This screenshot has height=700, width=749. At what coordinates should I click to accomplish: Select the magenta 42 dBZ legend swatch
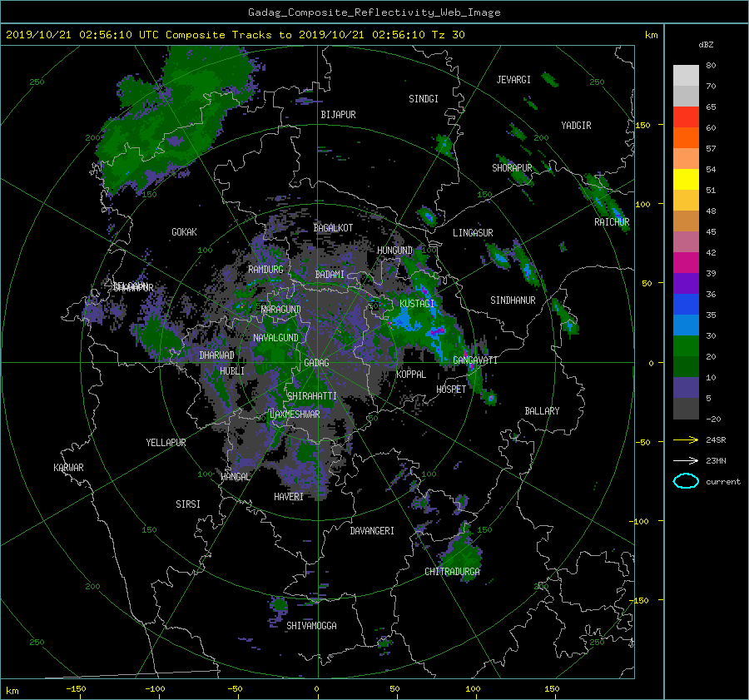tap(686, 262)
